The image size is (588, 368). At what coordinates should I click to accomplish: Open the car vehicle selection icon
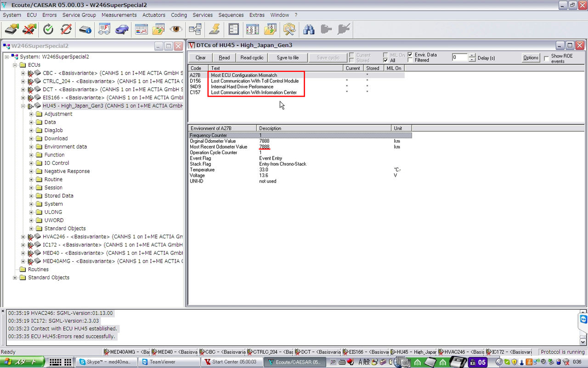point(121,29)
